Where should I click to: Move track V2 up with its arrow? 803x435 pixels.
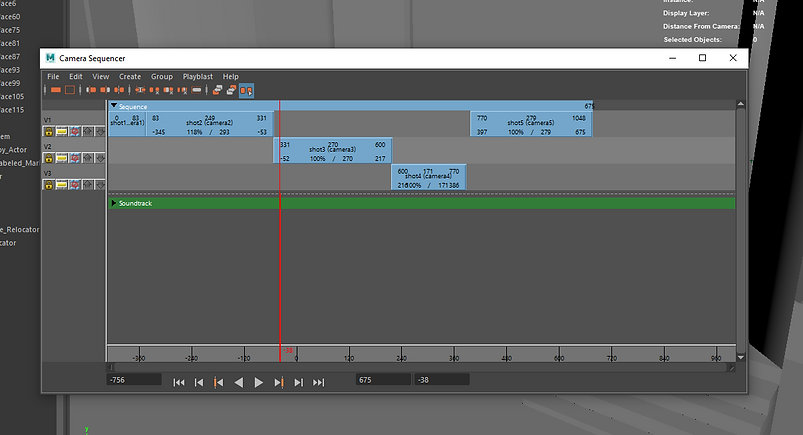88,158
